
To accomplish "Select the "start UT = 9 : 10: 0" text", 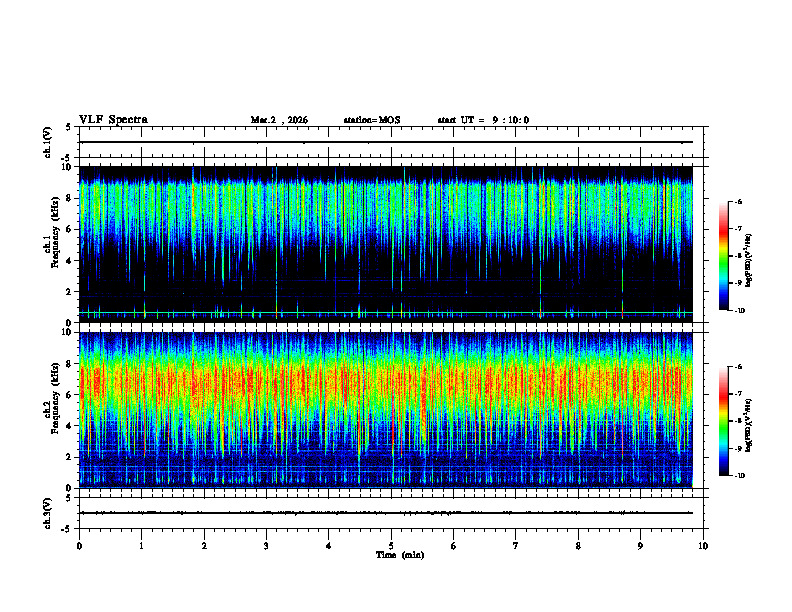I will 483,120.
